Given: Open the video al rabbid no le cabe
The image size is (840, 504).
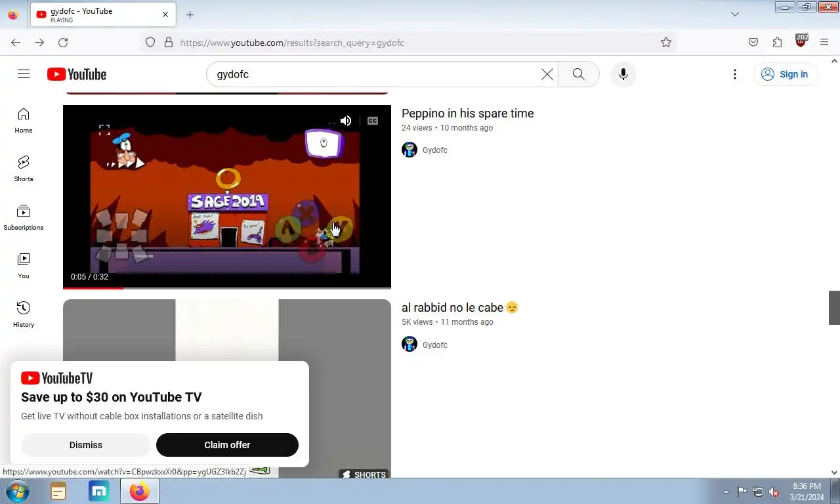Looking at the screenshot, I should pos(459,308).
